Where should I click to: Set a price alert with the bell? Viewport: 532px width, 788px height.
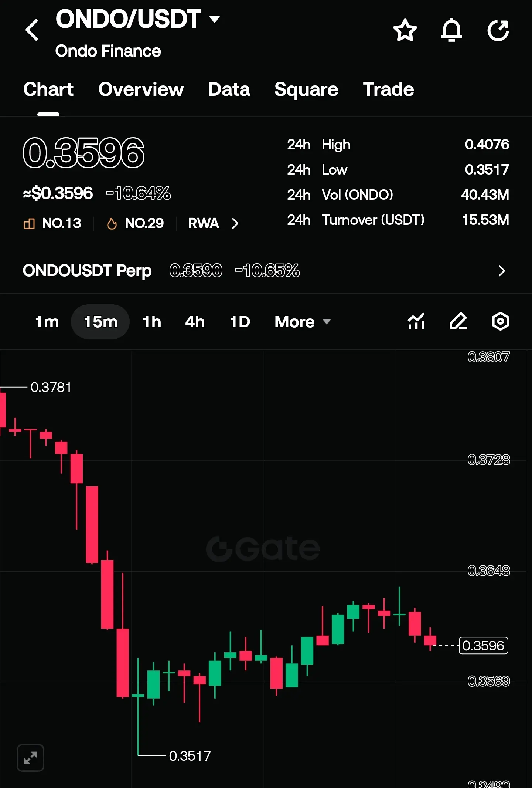tap(451, 30)
